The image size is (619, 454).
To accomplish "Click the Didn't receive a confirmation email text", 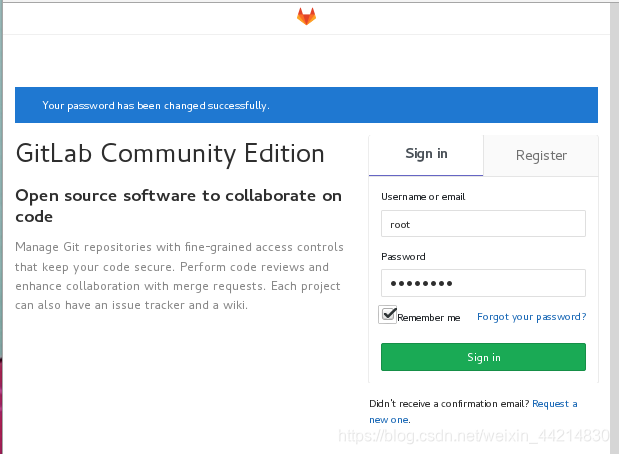I will click(x=449, y=404).
